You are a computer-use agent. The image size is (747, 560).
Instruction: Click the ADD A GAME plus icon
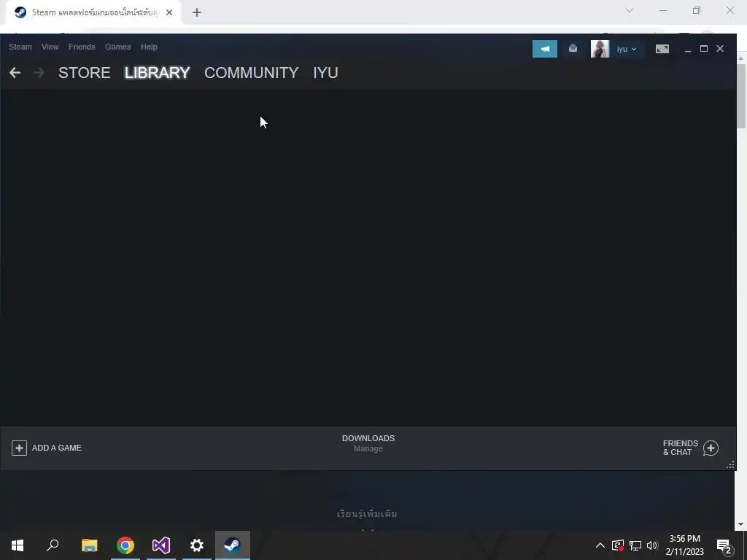click(x=19, y=448)
